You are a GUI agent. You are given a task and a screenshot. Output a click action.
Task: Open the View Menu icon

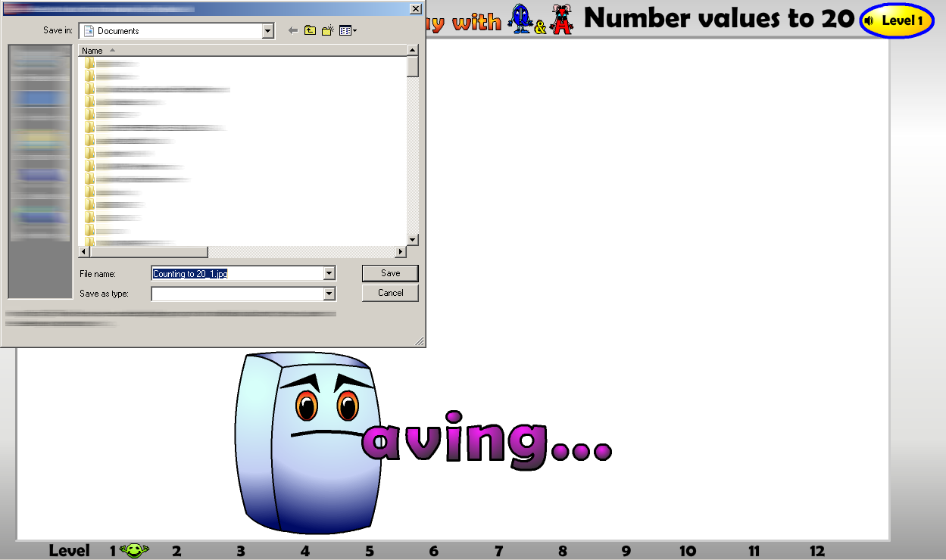point(345,31)
